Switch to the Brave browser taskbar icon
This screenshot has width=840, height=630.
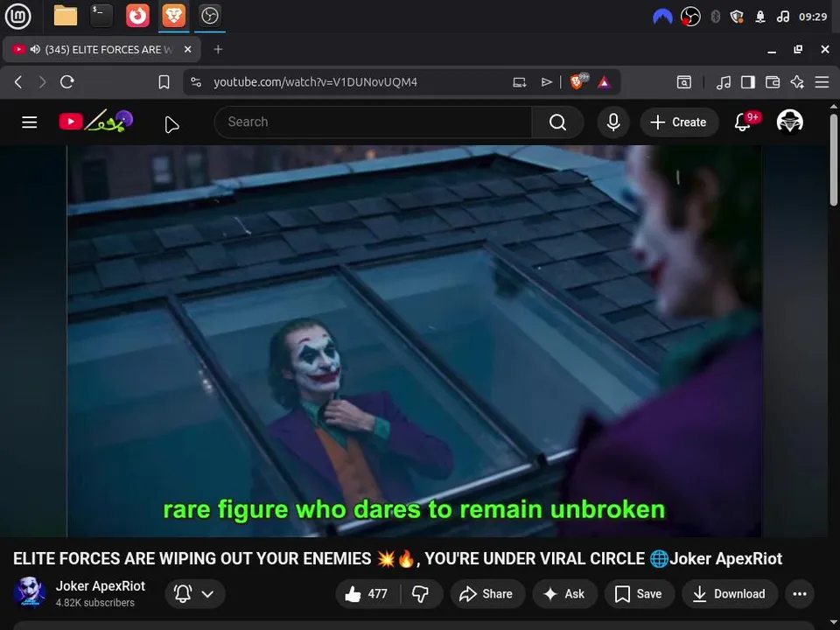pos(173,16)
